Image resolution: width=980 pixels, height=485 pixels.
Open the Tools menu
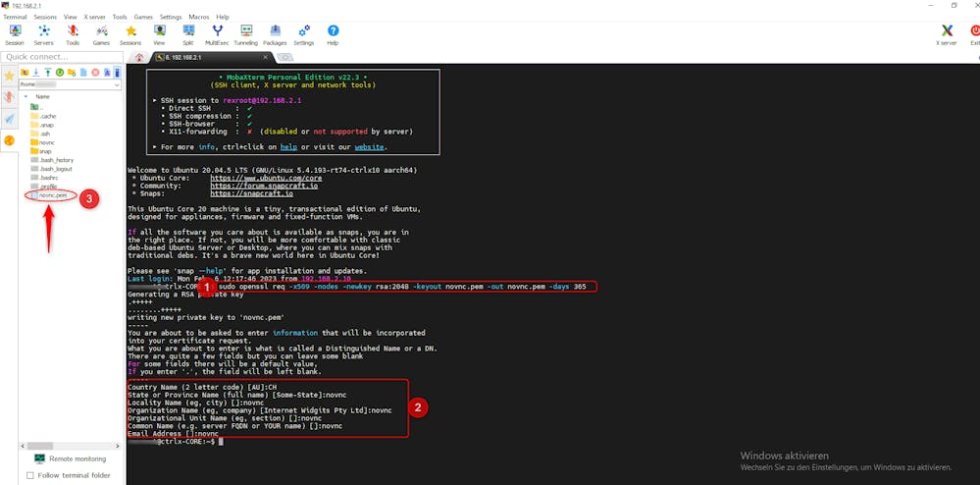tap(120, 17)
